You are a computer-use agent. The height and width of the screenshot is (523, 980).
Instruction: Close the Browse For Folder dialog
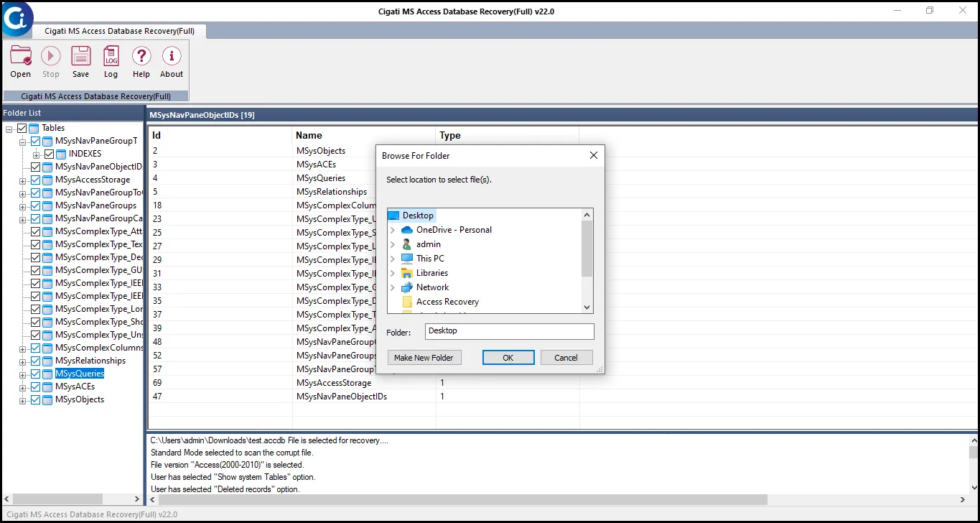594,155
